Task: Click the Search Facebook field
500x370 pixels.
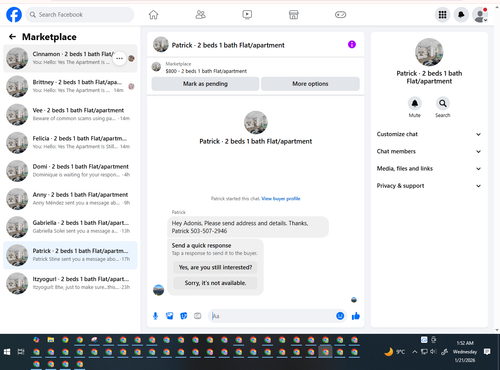Action: click(x=80, y=15)
